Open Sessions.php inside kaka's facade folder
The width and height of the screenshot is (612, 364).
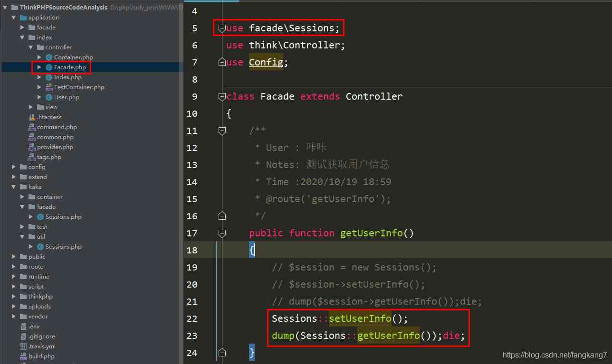pos(64,217)
